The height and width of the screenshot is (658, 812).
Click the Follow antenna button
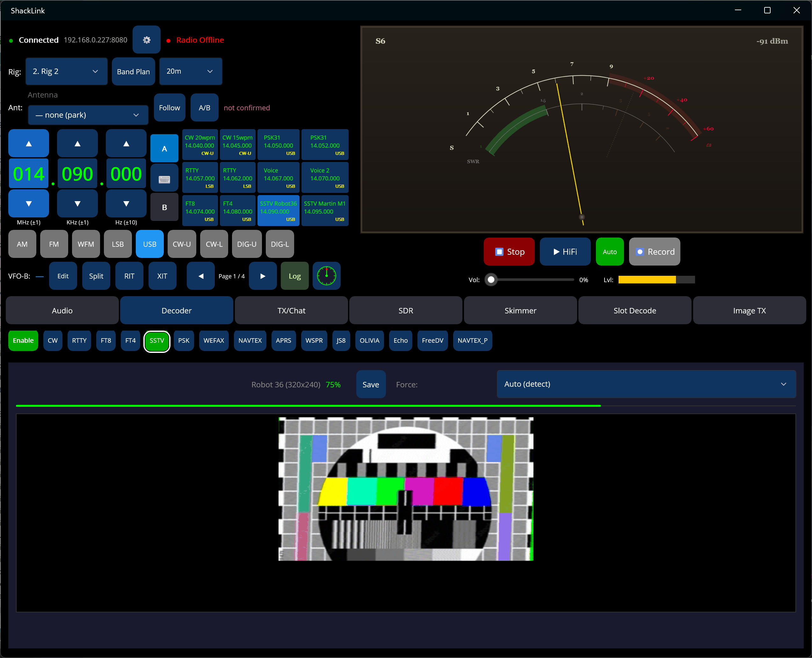point(169,108)
